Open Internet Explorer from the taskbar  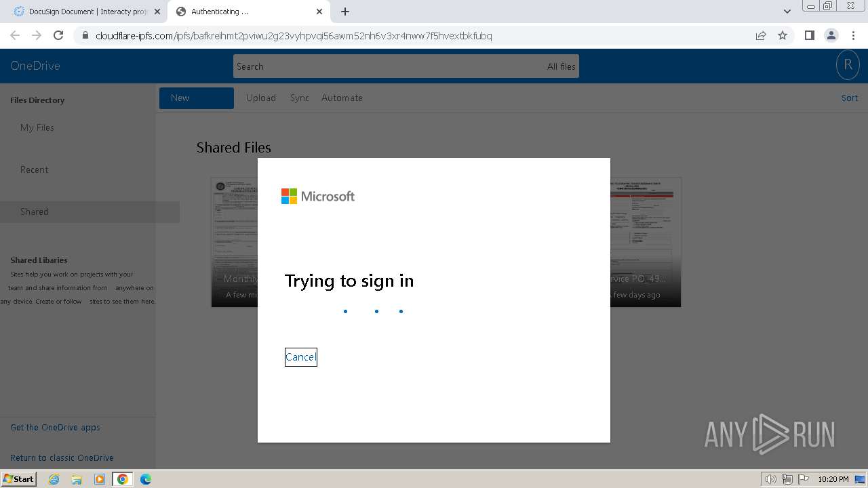(x=54, y=479)
